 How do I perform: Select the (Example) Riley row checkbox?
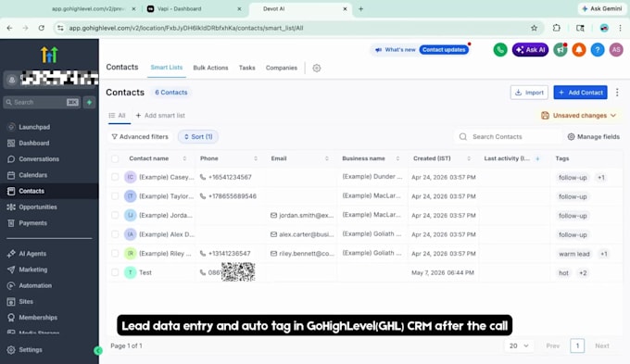pos(115,254)
